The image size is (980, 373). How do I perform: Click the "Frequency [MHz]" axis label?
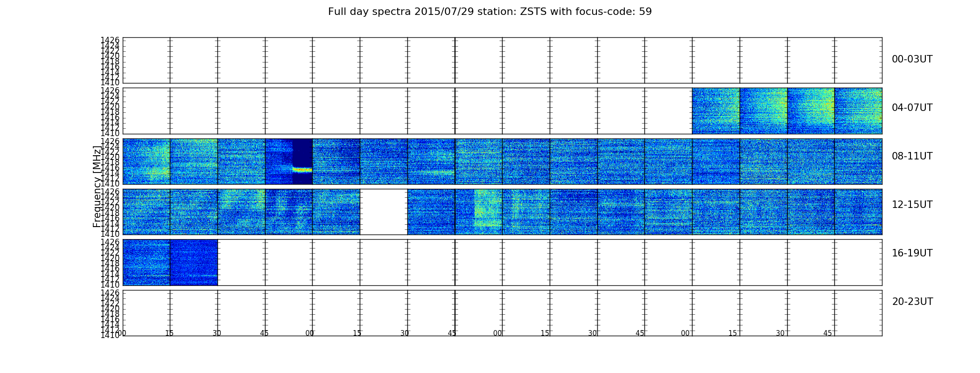point(97,186)
